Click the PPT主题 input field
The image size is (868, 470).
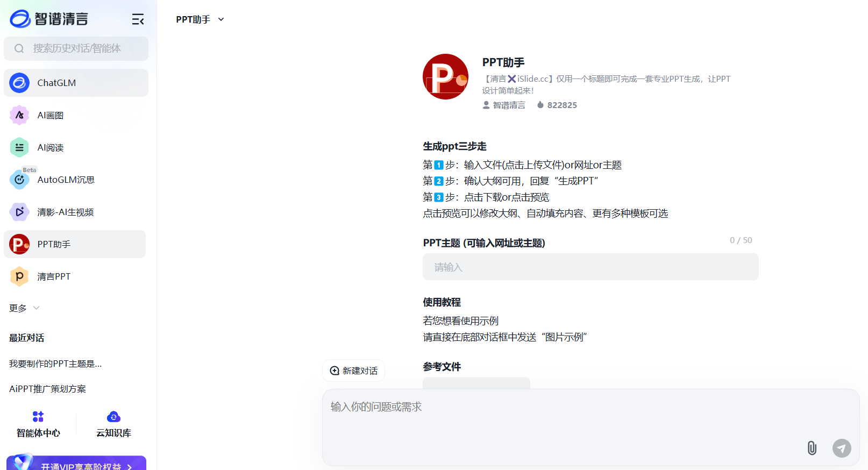pyautogui.click(x=590, y=267)
